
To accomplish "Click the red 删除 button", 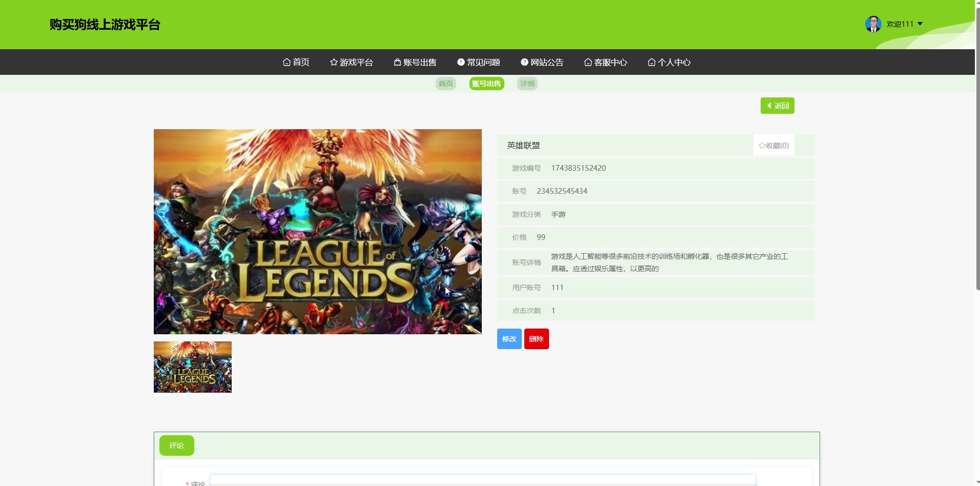I will pyautogui.click(x=537, y=339).
